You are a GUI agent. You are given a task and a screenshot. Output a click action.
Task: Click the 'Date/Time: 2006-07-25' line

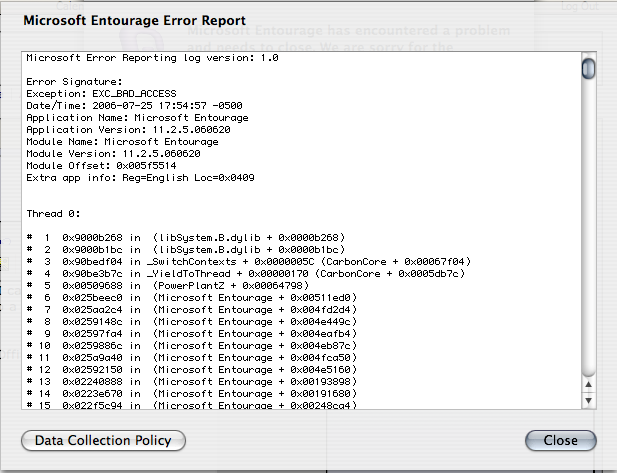click(x=134, y=105)
